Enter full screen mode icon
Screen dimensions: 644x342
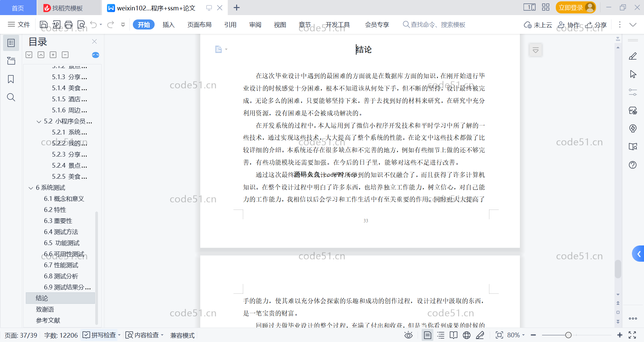click(x=632, y=335)
